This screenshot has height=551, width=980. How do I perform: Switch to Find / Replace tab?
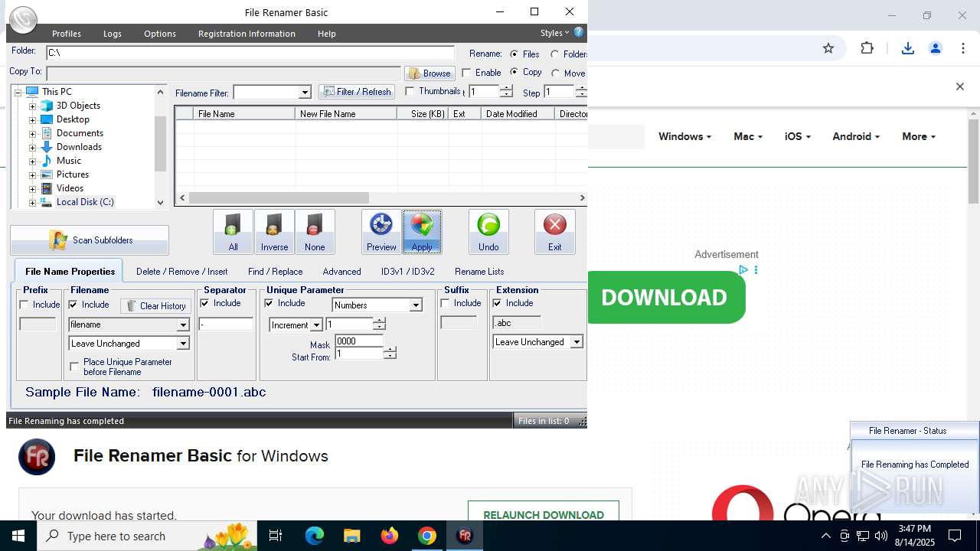coord(276,272)
